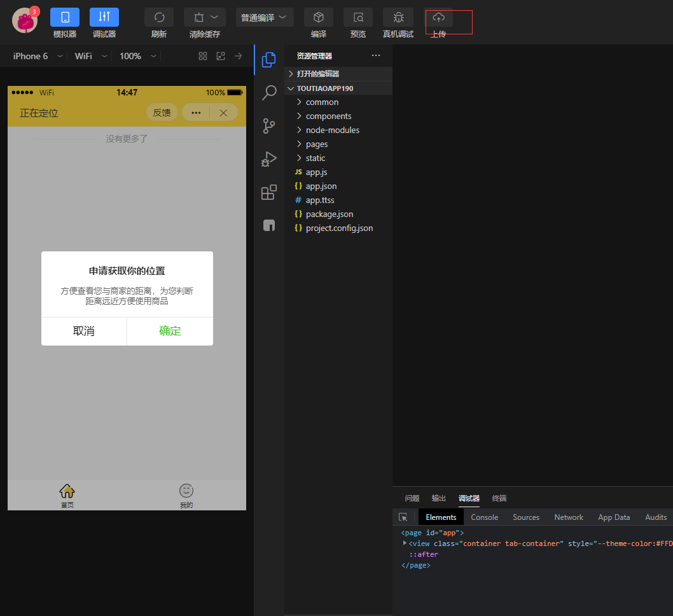Viewport: 673px width, 616px height.
Task: Click the three dots menu in simulator capsule
Action: click(196, 113)
